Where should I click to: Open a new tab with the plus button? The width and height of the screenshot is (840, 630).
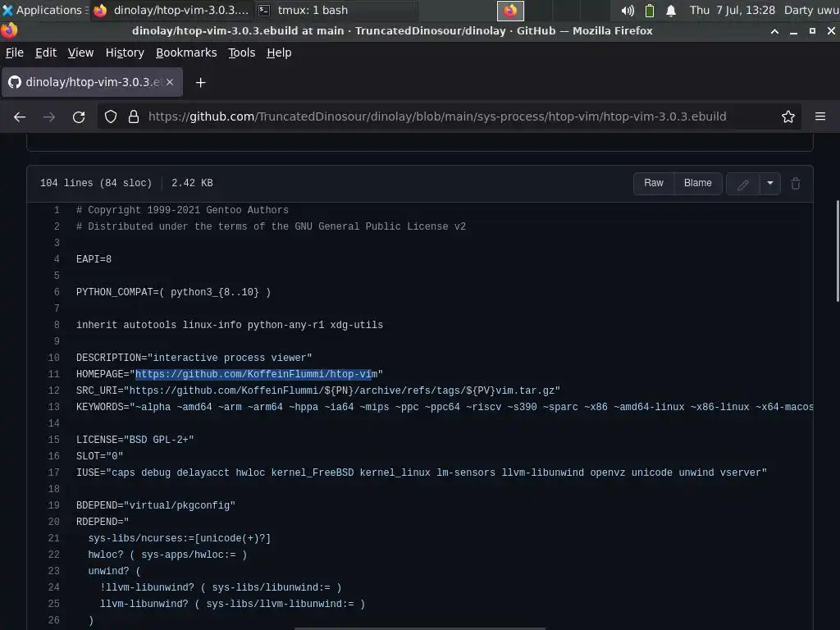coord(200,83)
